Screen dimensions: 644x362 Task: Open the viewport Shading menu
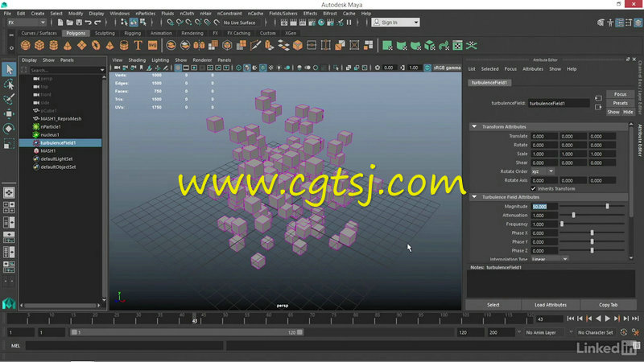[x=137, y=60]
